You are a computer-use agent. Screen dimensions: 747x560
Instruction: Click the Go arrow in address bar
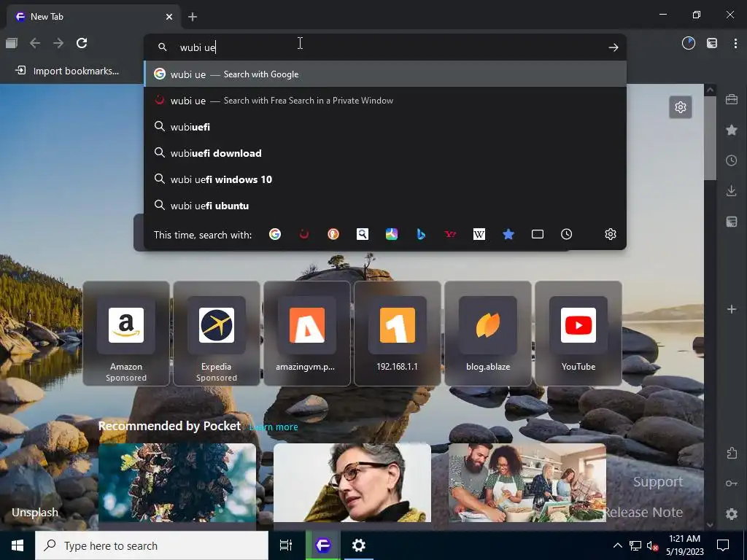(613, 47)
